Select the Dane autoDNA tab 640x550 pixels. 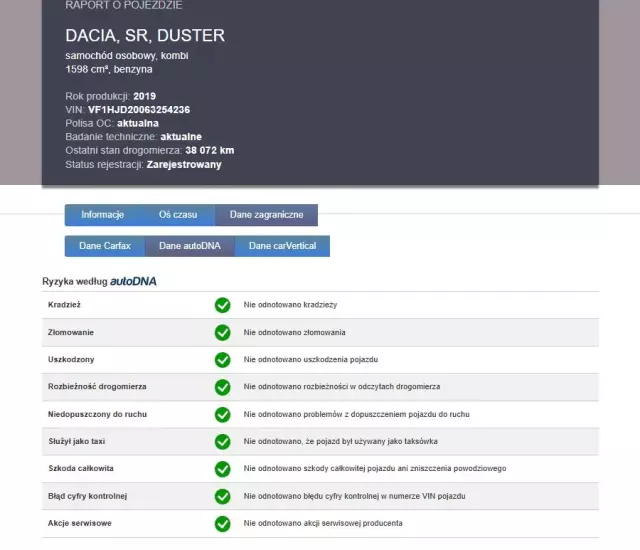click(190, 246)
